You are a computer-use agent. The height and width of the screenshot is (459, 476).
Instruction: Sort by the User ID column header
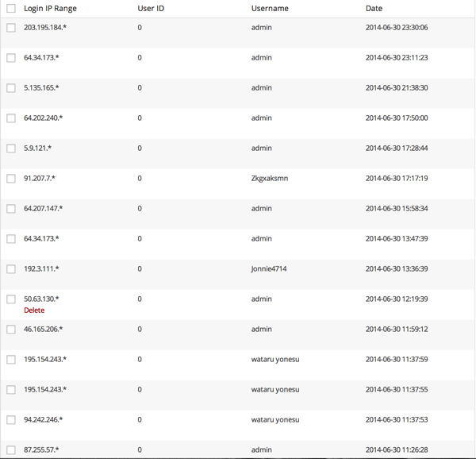(151, 8)
